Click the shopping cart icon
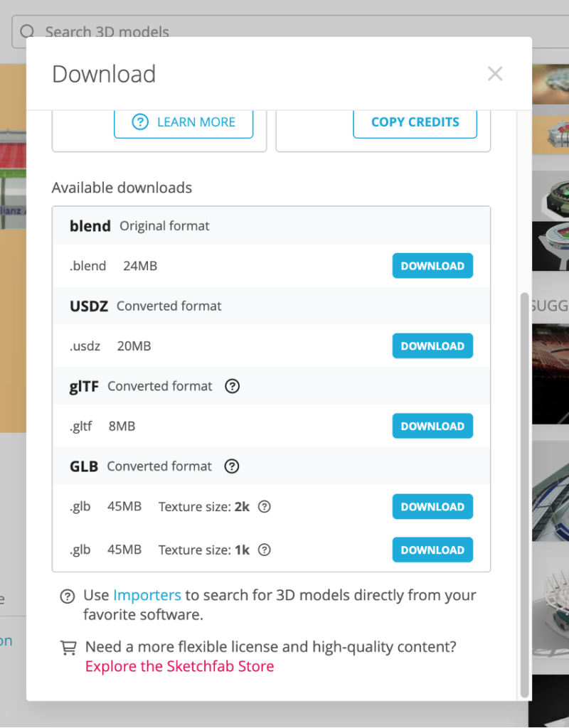The image size is (569, 728). pyautogui.click(x=69, y=648)
